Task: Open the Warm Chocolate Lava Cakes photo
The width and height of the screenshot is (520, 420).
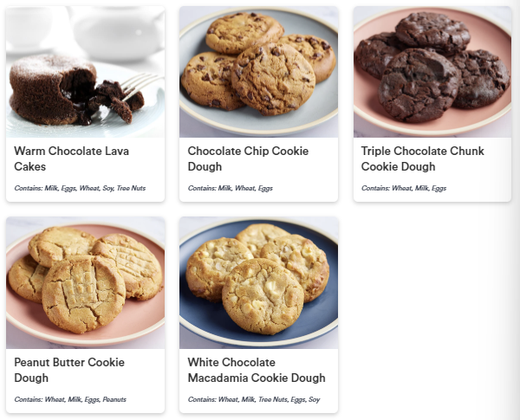Action: pyautogui.click(x=85, y=72)
